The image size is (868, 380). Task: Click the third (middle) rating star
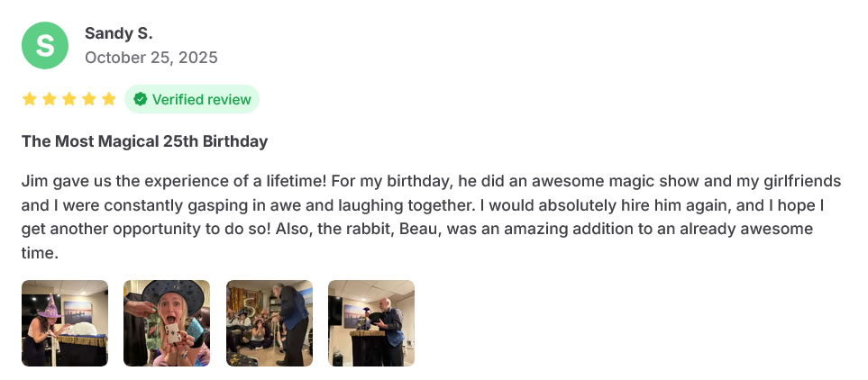(x=69, y=99)
